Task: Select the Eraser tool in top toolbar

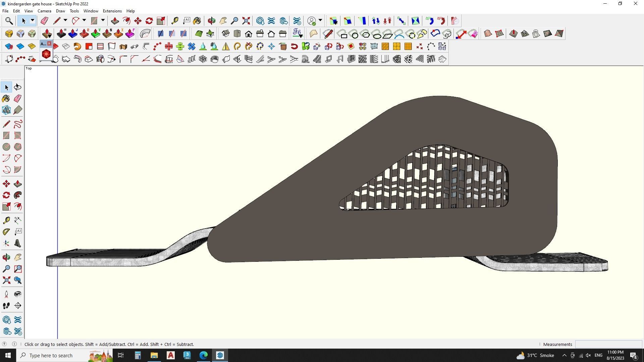Action: pyautogui.click(x=44, y=21)
